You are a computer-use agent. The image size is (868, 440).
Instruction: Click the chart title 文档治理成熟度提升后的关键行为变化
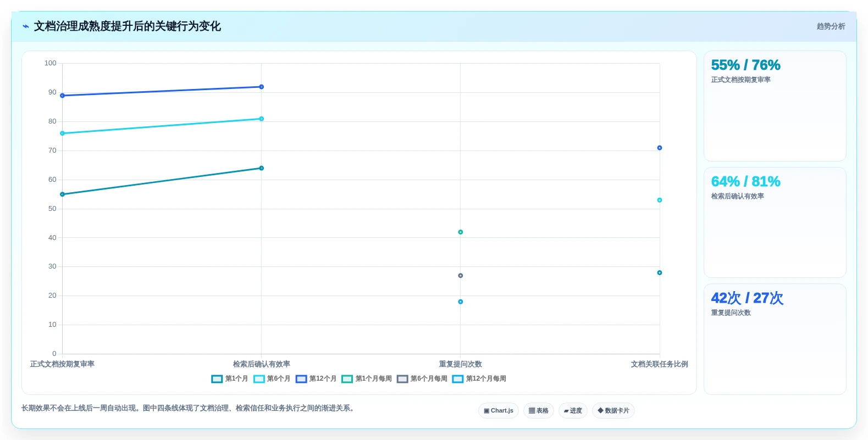(x=128, y=26)
